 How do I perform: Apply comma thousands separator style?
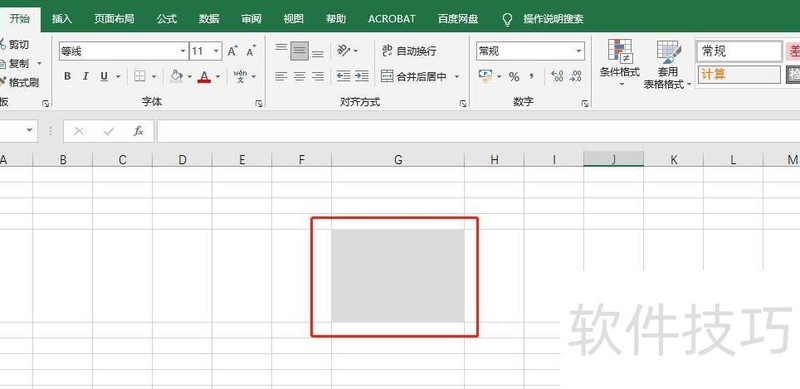click(532, 77)
